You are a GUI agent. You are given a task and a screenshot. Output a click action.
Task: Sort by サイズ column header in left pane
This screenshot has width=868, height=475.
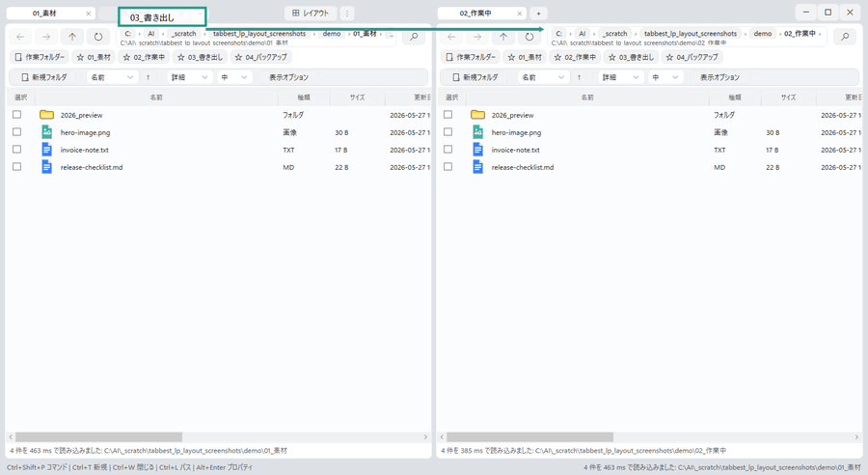point(357,98)
